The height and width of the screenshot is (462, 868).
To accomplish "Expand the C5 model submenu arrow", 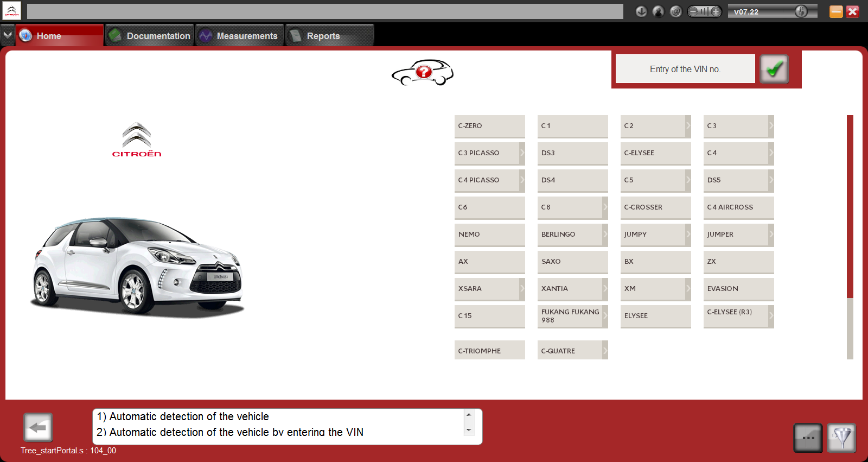I will 688,180.
